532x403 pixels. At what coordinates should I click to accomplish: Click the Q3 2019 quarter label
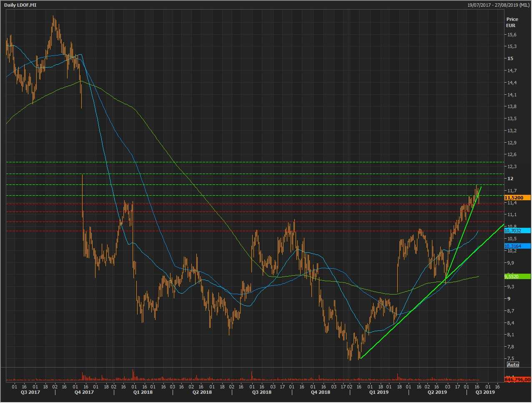coord(485,392)
